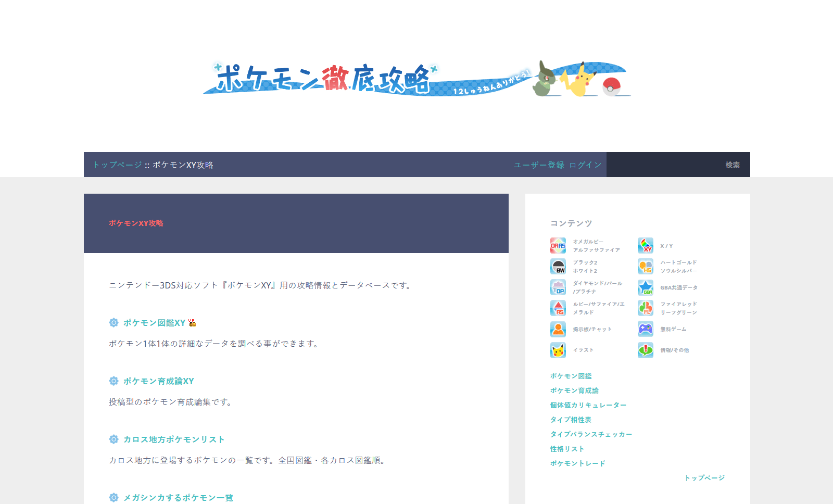Image resolution: width=833 pixels, height=504 pixels.
Task: Open ダイヤモンド/パール/プラチナ text link
Action: point(598,287)
